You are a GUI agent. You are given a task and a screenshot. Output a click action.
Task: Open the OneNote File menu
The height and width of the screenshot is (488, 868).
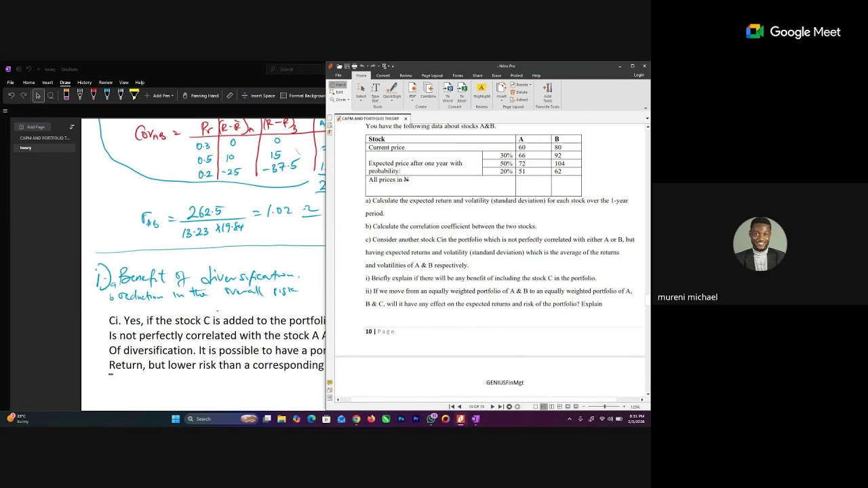(10, 83)
